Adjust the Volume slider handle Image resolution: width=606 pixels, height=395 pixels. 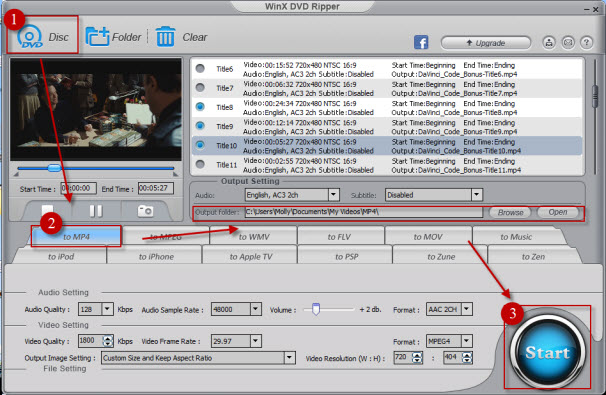coord(316,309)
